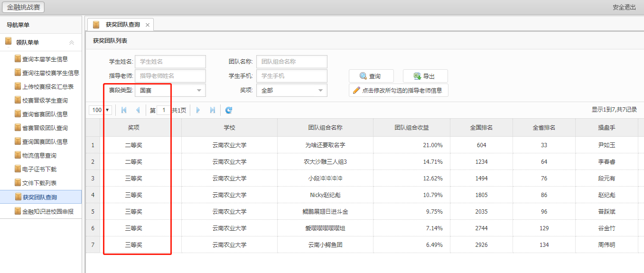Open 电子证书下载 in sidebar
644x273 pixels.
tap(39, 169)
